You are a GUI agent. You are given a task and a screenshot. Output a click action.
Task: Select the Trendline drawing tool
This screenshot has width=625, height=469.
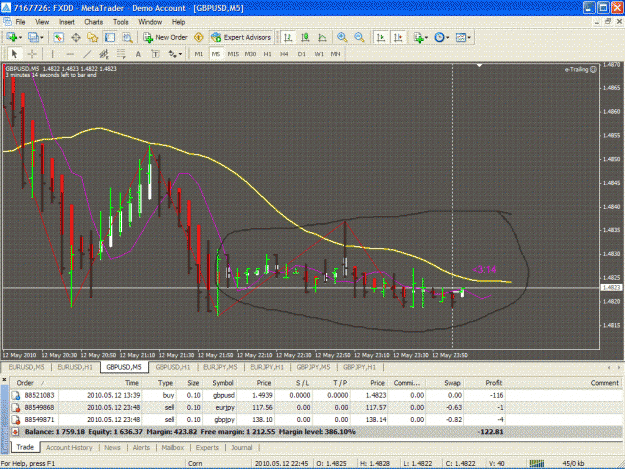pos(87,54)
